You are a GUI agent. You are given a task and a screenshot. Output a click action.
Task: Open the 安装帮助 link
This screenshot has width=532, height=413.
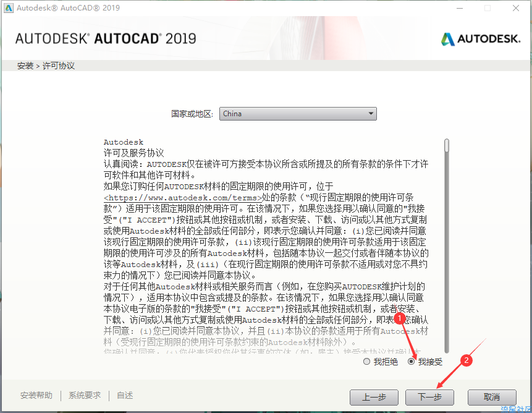tap(36, 395)
